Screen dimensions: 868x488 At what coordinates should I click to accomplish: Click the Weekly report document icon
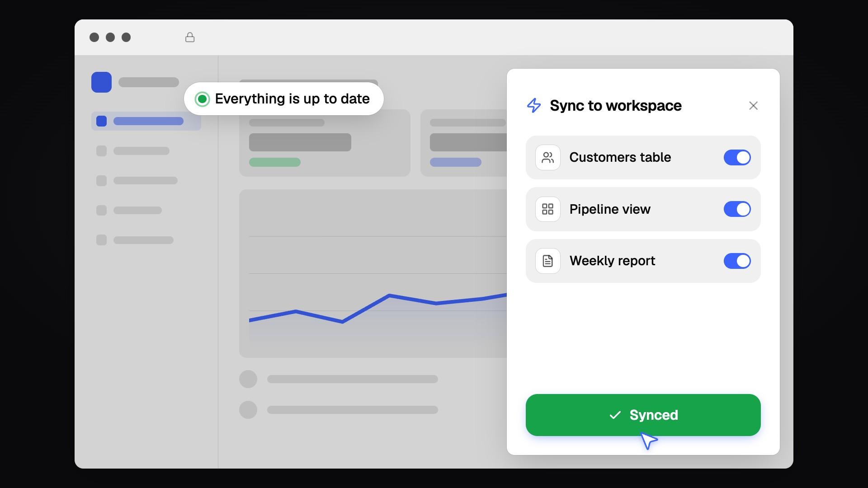pyautogui.click(x=547, y=261)
